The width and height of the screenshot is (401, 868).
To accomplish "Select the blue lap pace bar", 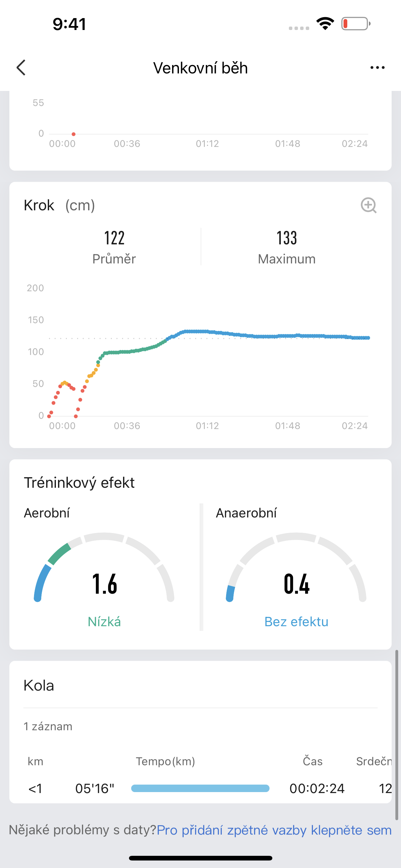I will click(201, 788).
